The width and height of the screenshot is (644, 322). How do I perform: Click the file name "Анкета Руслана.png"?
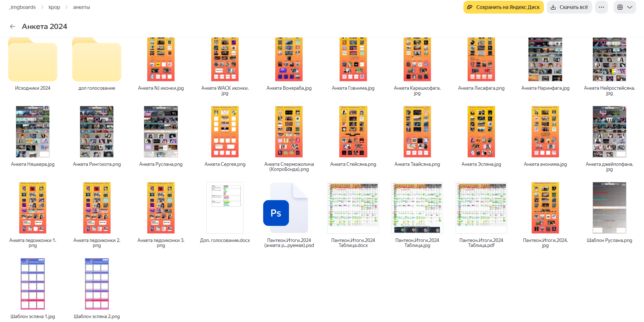pyautogui.click(x=161, y=164)
